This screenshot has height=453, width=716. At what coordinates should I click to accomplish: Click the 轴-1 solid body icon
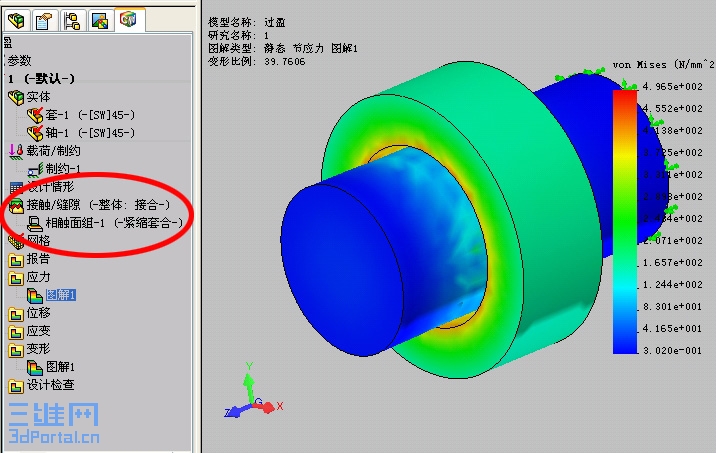[x=35, y=133]
